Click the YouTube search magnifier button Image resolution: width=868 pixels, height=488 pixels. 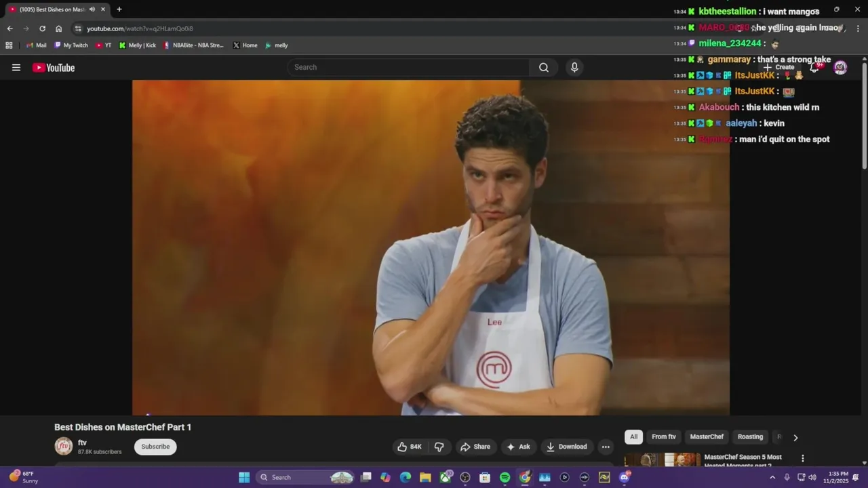[544, 67]
